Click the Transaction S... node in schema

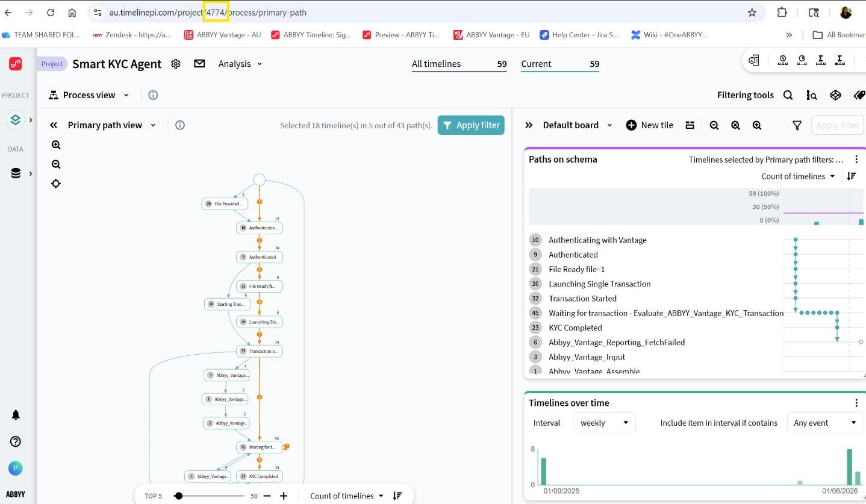260,351
